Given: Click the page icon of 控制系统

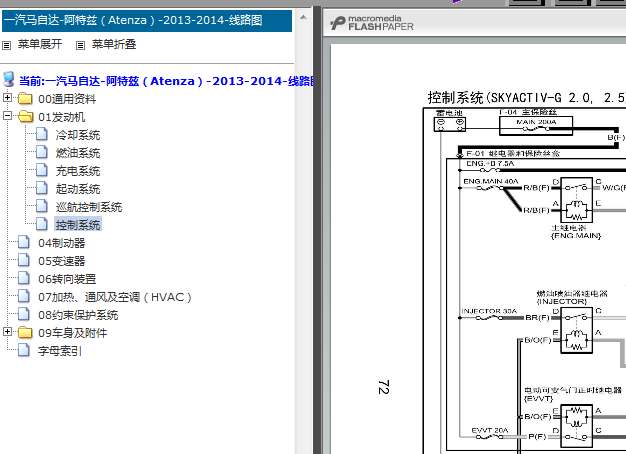Looking at the screenshot, I should [42, 224].
